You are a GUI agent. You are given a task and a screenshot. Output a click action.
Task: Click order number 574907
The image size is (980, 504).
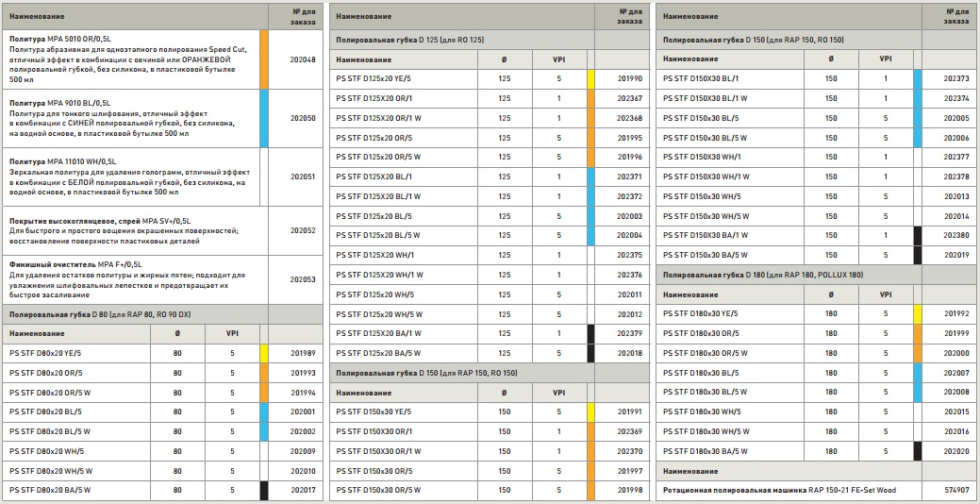pos(956,490)
